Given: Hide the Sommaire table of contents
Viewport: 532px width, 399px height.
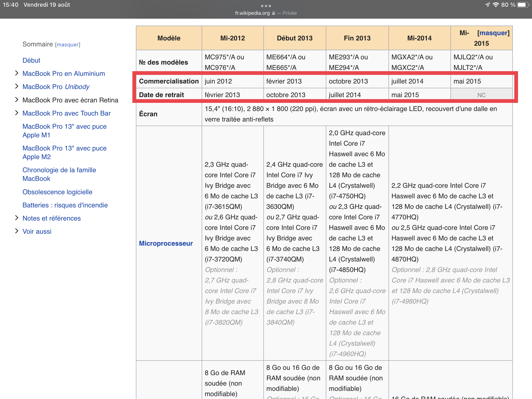Looking at the screenshot, I should point(68,45).
